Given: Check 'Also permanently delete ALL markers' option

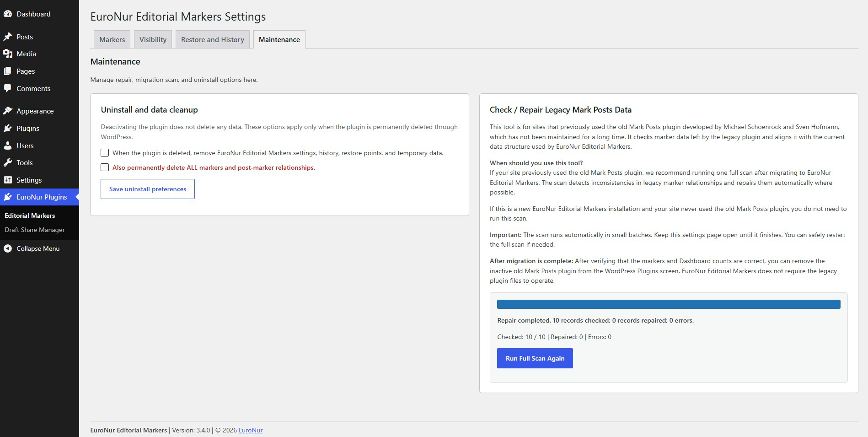Looking at the screenshot, I should click(105, 167).
